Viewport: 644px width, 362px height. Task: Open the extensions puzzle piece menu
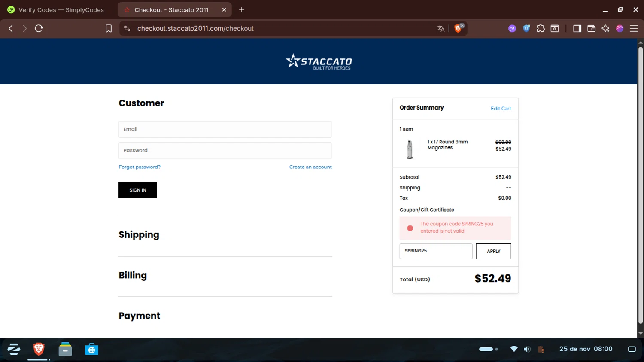point(541,28)
